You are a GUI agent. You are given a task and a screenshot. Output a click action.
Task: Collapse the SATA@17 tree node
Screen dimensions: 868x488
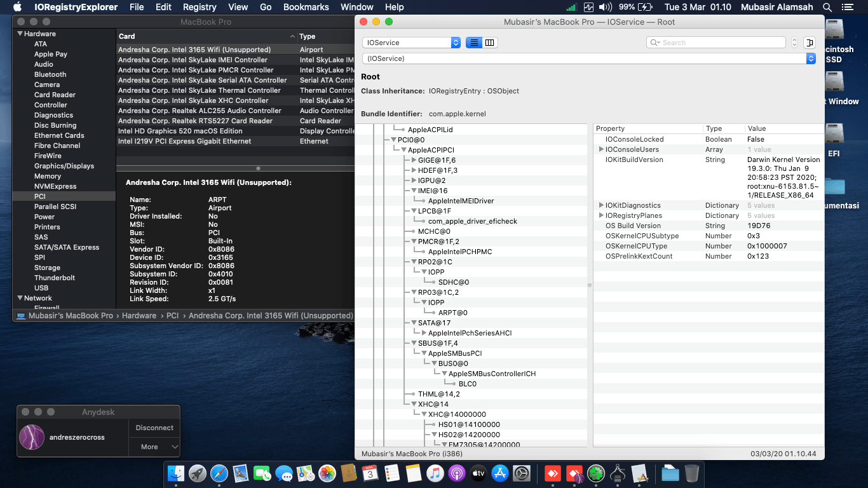tap(414, 323)
